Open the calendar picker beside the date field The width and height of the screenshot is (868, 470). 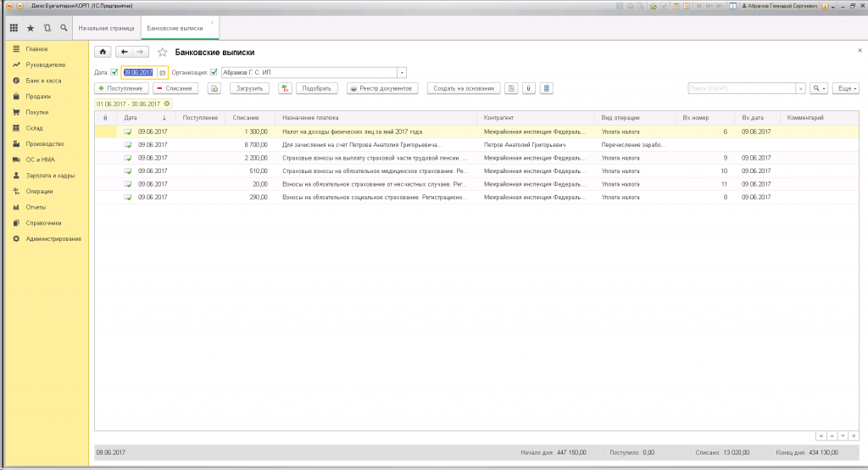tap(162, 73)
